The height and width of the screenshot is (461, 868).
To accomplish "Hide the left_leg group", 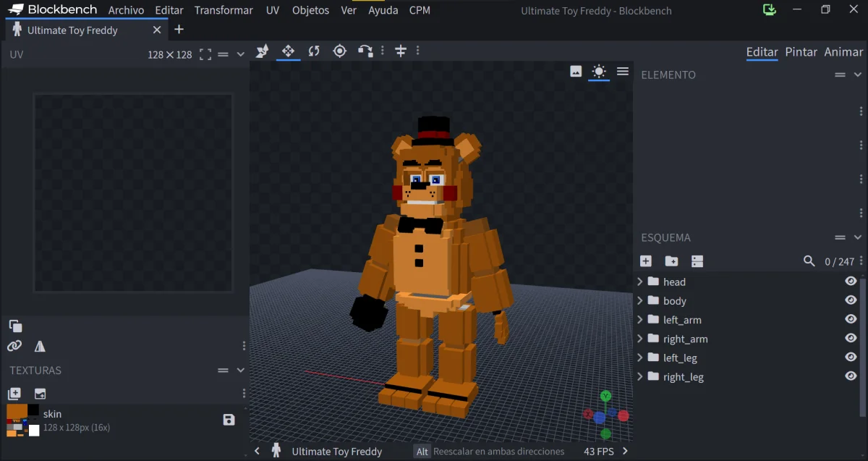I will point(851,358).
